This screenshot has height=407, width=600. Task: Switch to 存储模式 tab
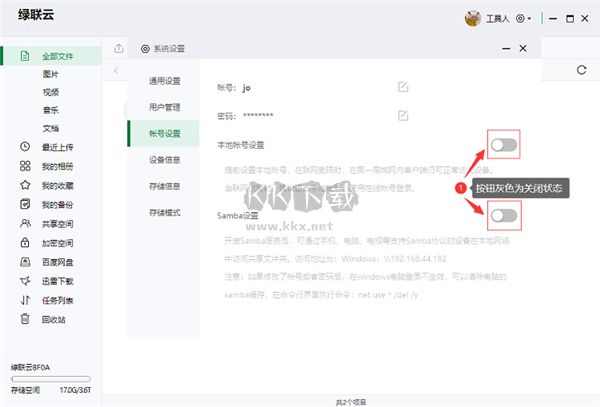tap(165, 213)
